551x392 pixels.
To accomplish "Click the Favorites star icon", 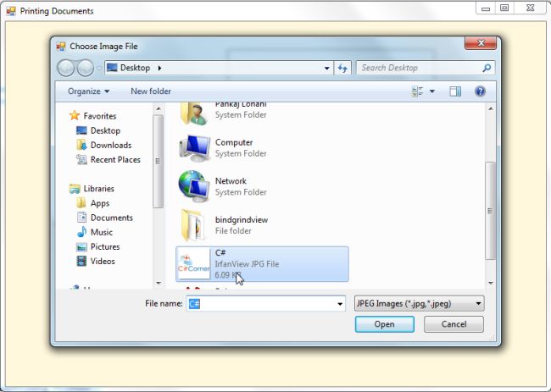I will 75,115.
